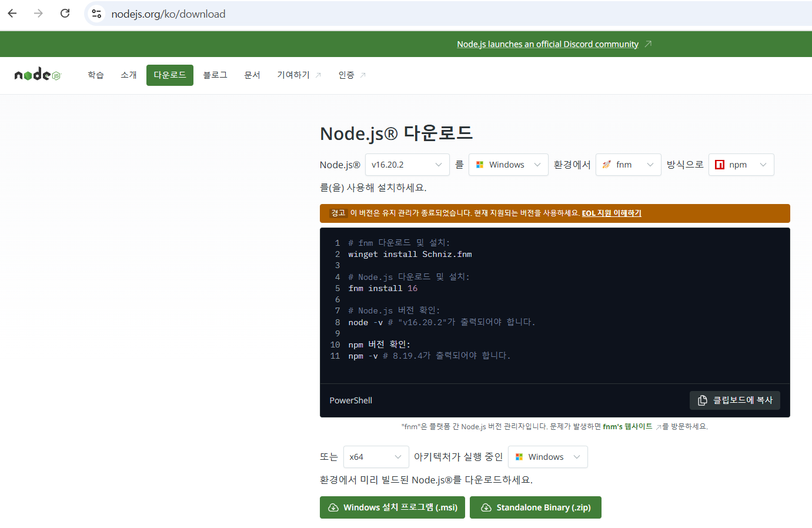Select the 다운로드 navigation tab
Screen dimensions: 812x528
click(170, 75)
